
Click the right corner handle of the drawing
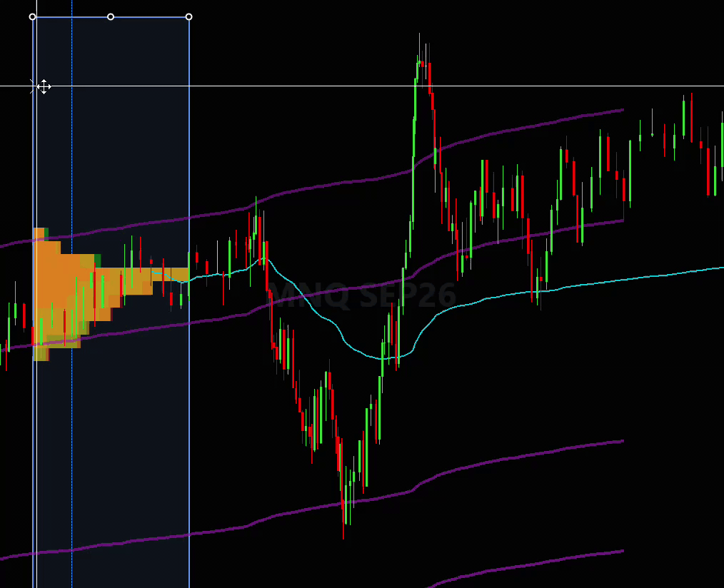point(188,17)
